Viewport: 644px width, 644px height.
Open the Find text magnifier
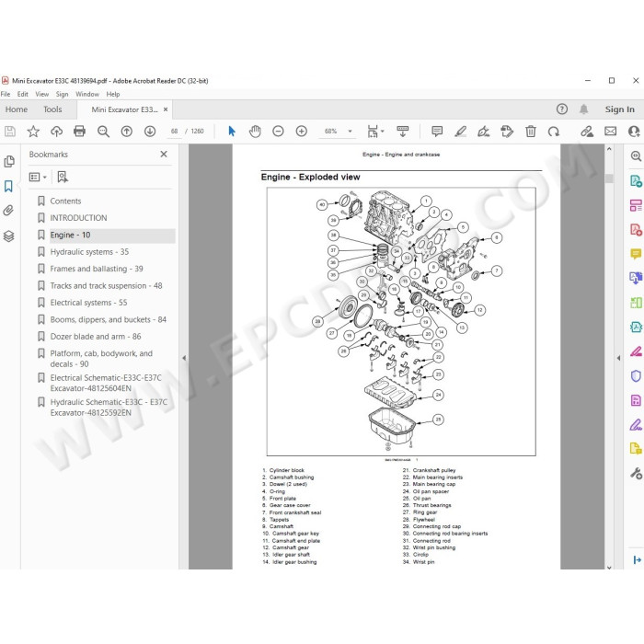103,132
